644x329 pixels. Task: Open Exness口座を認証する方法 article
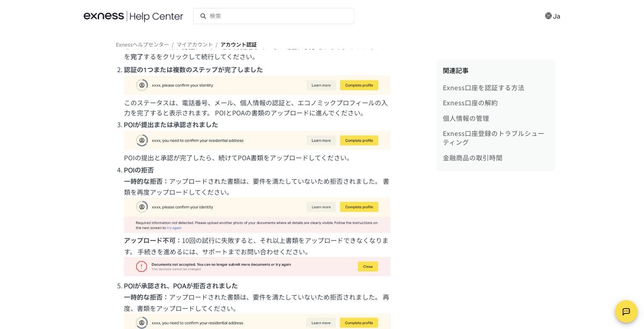(483, 88)
